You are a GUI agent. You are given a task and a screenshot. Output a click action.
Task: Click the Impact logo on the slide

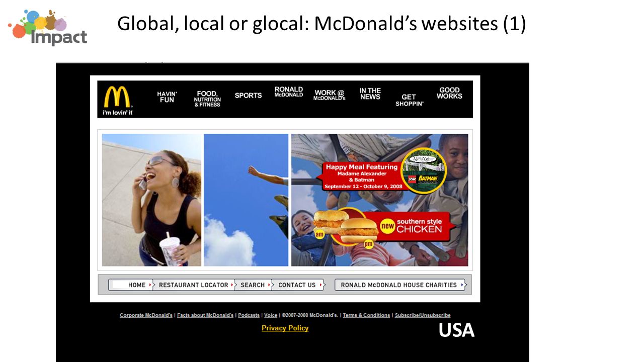[x=47, y=27]
